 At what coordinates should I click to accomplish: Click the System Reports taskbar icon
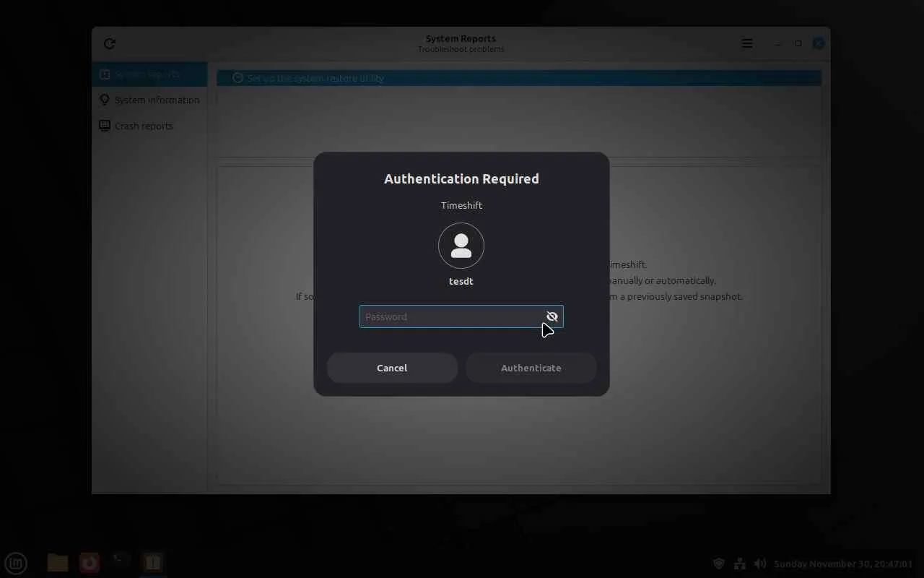(x=152, y=563)
